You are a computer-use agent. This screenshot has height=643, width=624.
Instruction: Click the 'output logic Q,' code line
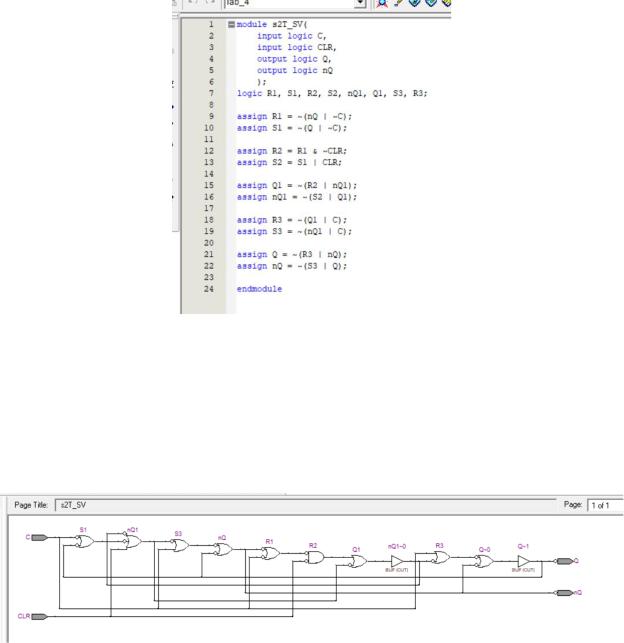[294, 59]
